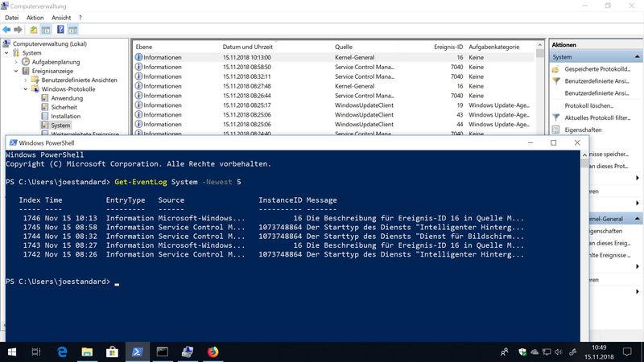The width and height of the screenshot is (644, 362).
Task: Click Gespeicherte Protokolldatei action
Action: tap(597, 69)
